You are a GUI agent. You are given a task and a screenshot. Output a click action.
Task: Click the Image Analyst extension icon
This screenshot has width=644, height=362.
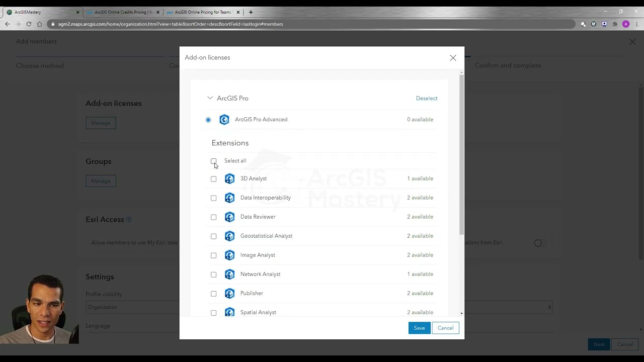[229, 255]
